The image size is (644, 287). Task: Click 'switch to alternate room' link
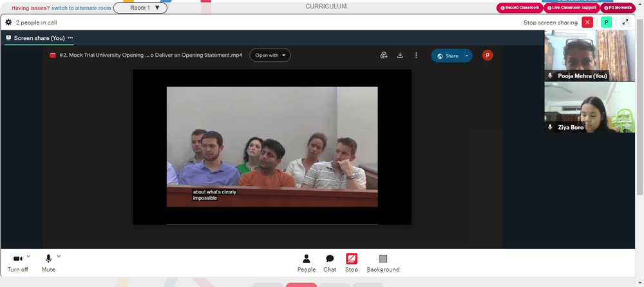81,8
